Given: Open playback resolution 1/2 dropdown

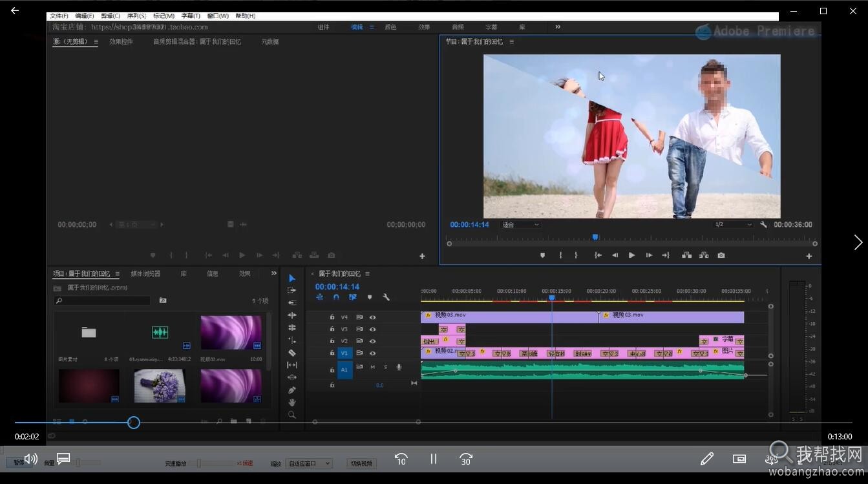Looking at the screenshot, I should (733, 225).
